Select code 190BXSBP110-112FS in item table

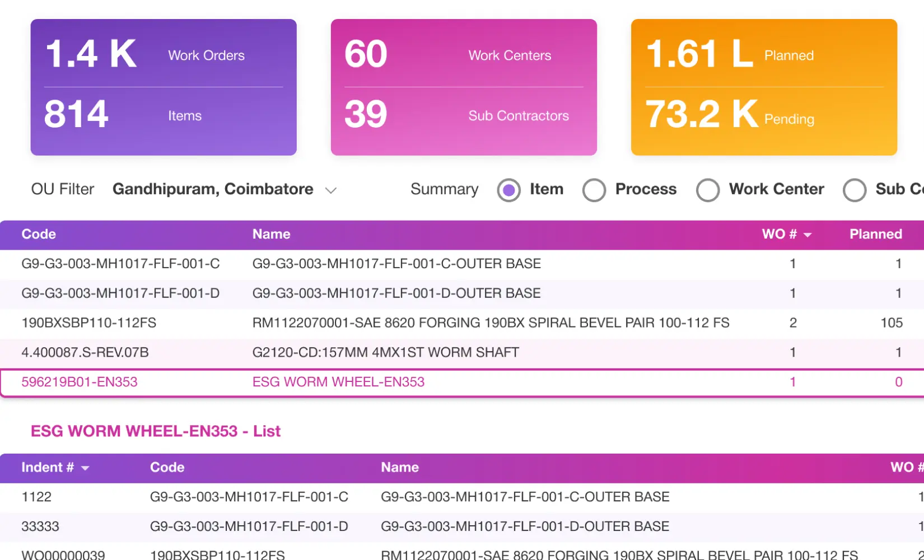coord(88,323)
